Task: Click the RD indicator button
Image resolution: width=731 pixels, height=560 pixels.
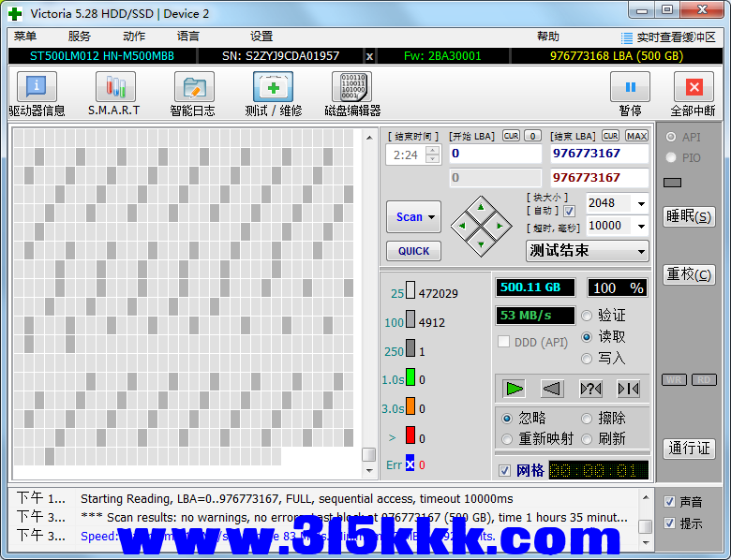Action: point(704,379)
